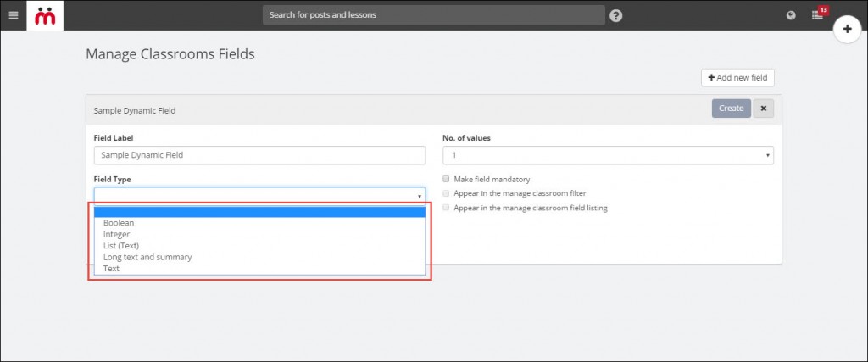Click the round plus icon

[x=847, y=30]
